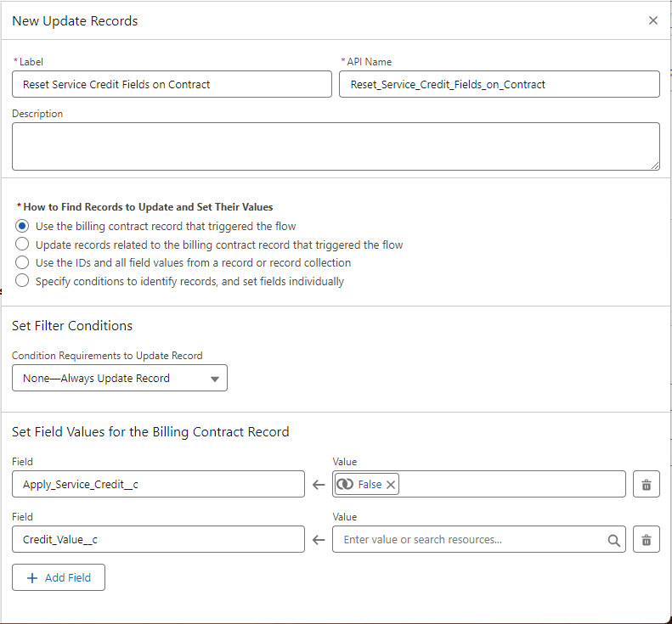
Task: Open the Credit_Value__c field picker
Action: click(158, 539)
